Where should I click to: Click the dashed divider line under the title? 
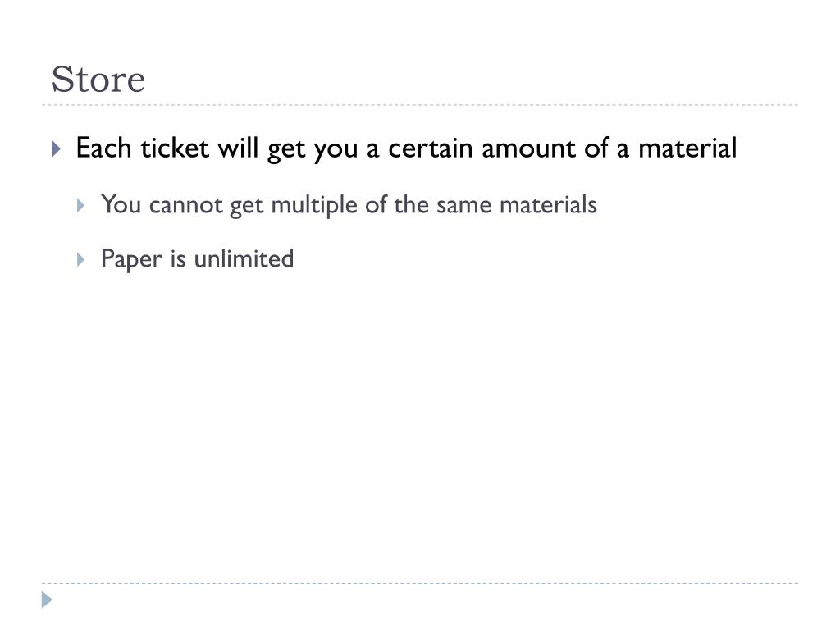click(x=420, y=105)
